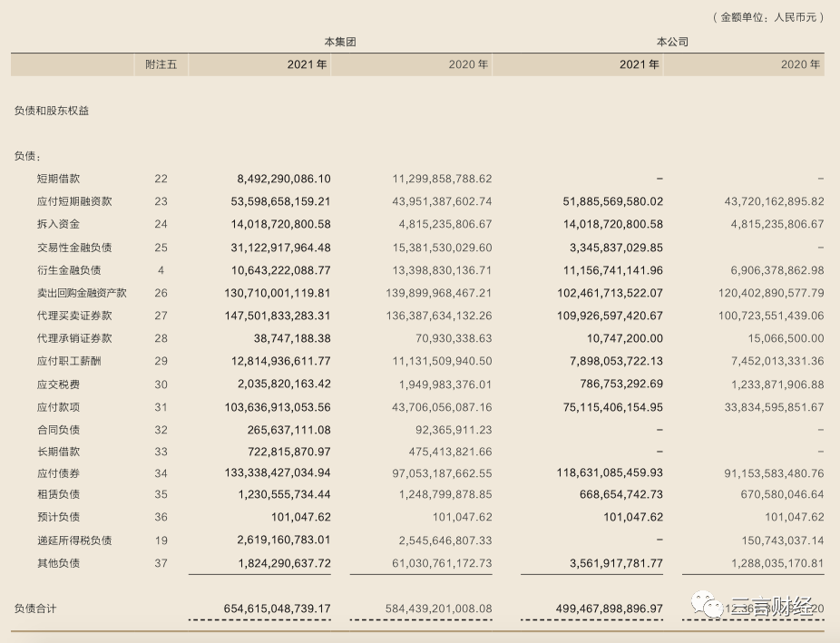
Task: Click the note number 37
Action: pos(161,562)
